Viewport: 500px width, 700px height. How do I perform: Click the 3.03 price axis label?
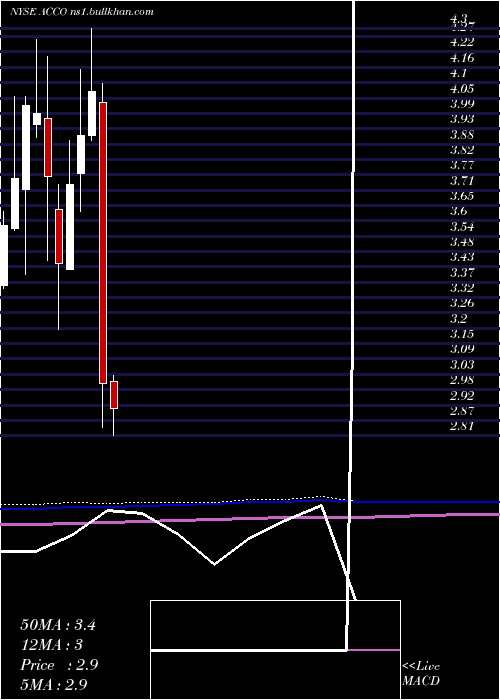click(462, 365)
